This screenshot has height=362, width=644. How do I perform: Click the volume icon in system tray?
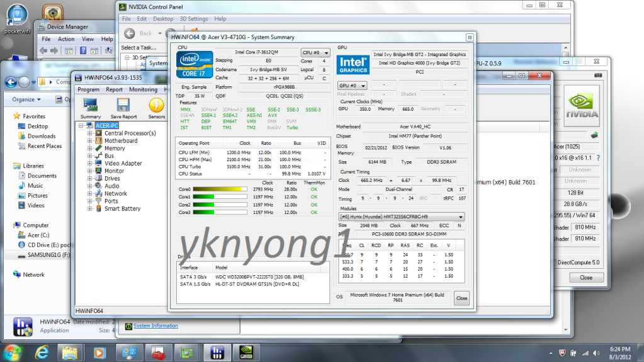coord(596,353)
